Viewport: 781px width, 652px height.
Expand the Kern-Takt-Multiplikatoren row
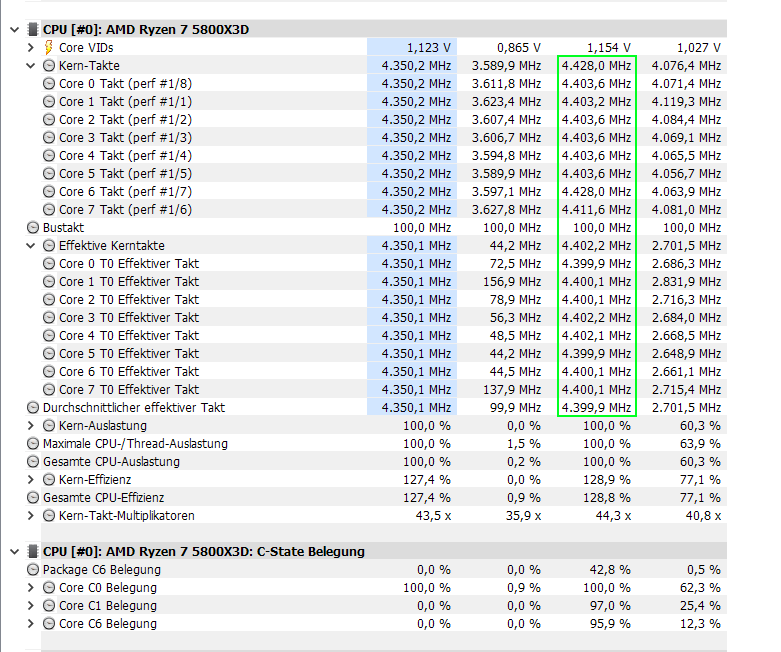pos(31,516)
